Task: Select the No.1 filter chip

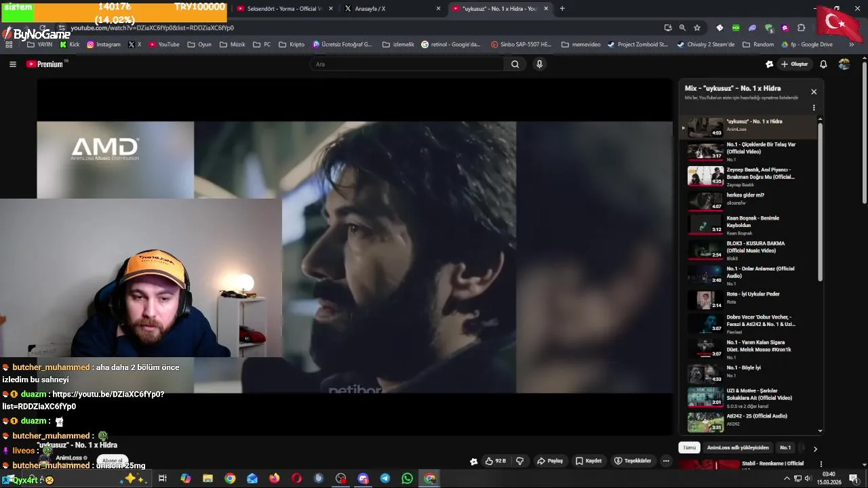Action: tap(785, 448)
